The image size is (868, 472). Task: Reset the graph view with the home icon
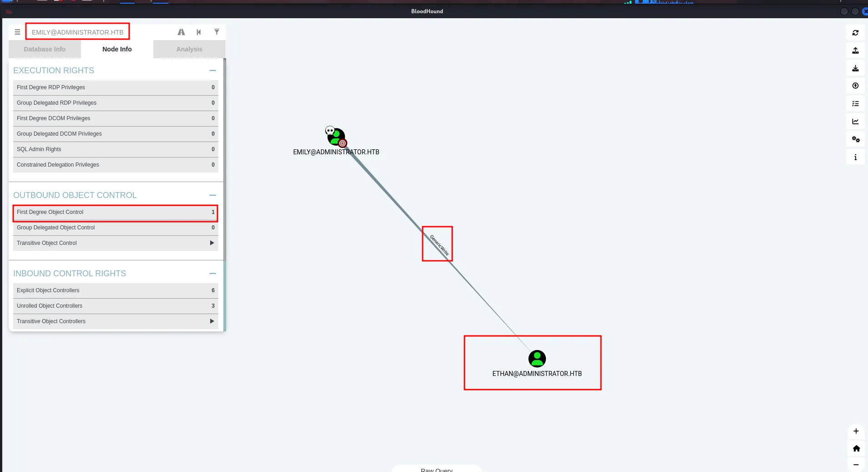(856, 448)
